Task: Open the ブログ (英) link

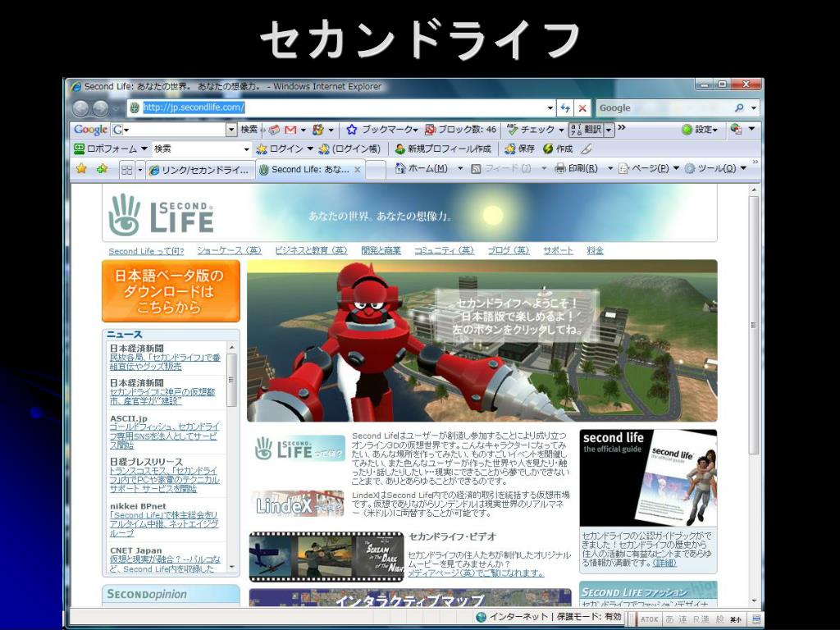Action: click(x=509, y=251)
